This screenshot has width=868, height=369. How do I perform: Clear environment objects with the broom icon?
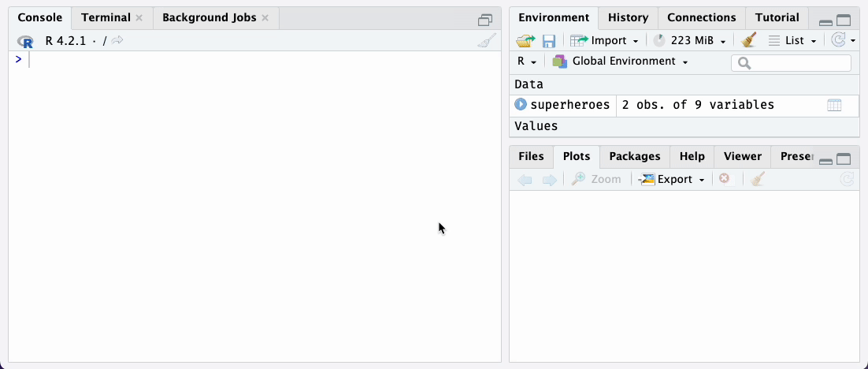749,40
